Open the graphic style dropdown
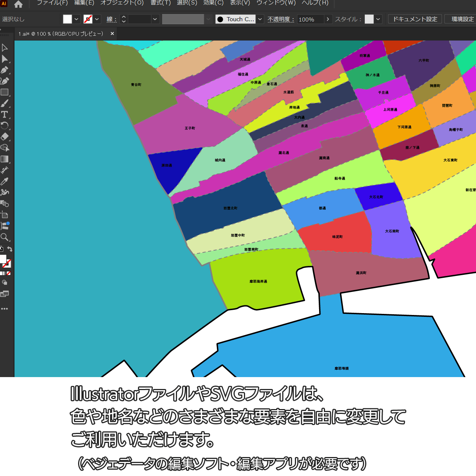Screen dimensions: 476x476 coord(378,19)
